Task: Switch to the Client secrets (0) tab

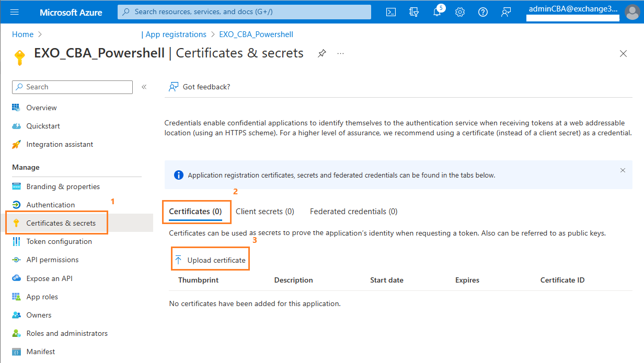Action: pyautogui.click(x=265, y=212)
